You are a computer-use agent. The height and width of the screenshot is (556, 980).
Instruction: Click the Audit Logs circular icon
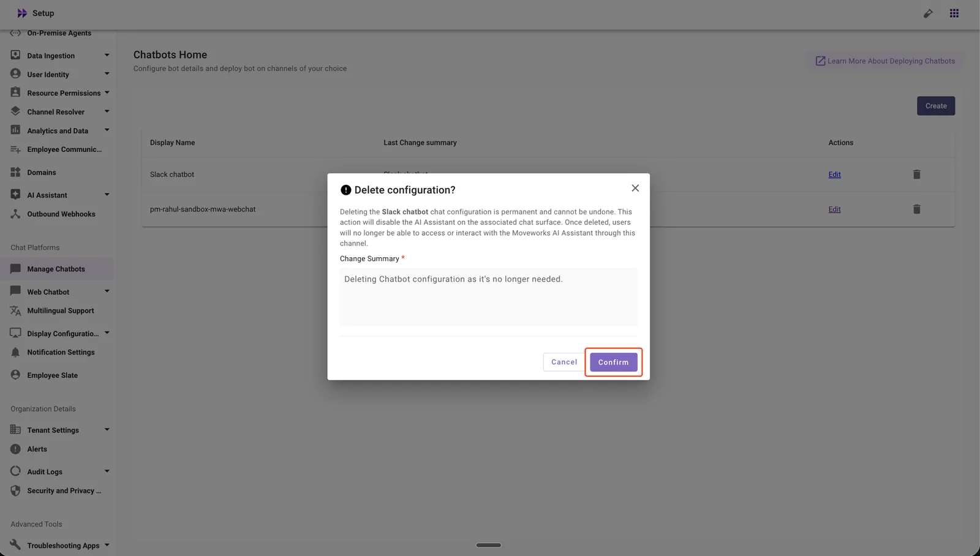coord(15,471)
